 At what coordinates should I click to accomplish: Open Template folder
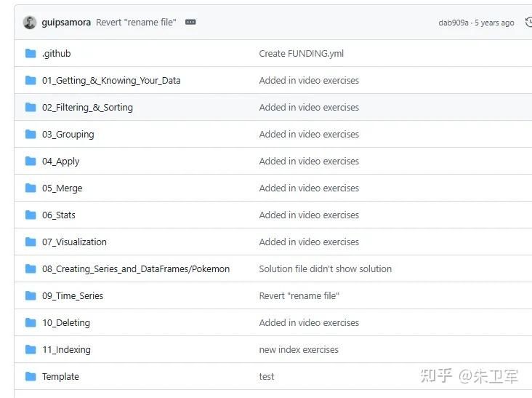click(x=60, y=377)
